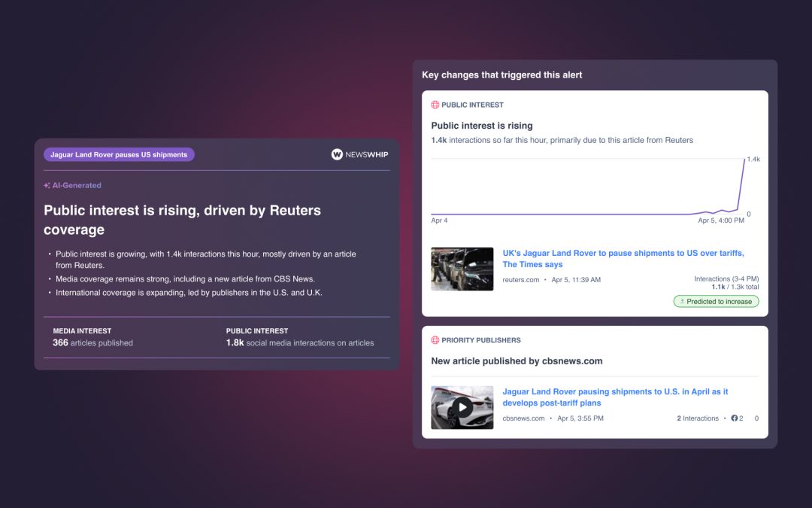Click the Jaguar Land Rover pauses US shipments tag
This screenshot has height=508, width=812.
(119, 155)
